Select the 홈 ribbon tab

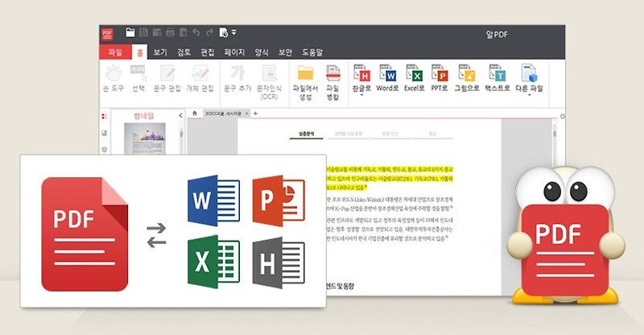click(139, 52)
